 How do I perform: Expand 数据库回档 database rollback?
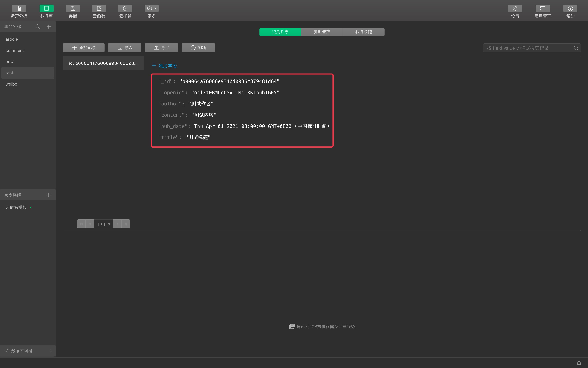tap(28, 351)
